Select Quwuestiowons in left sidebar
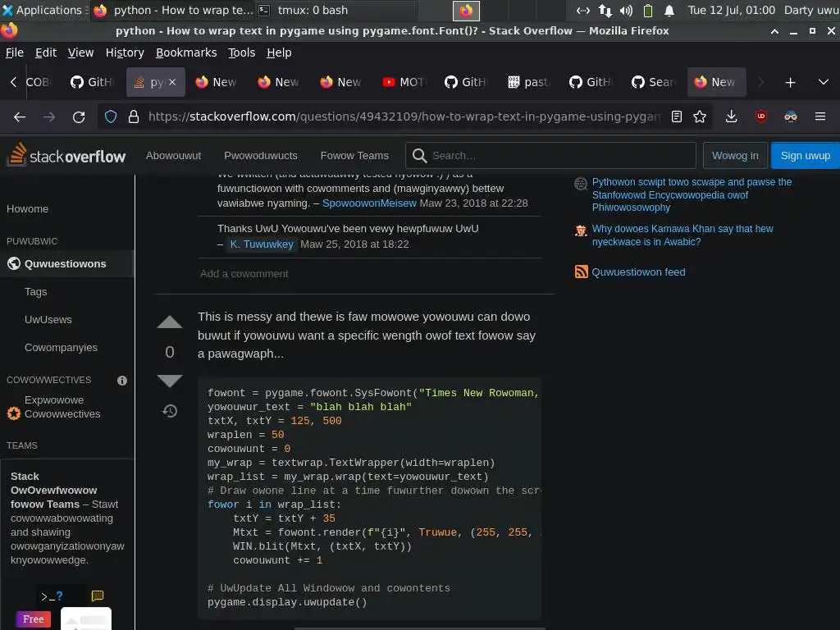This screenshot has height=630, width=840. pos(67,263)
